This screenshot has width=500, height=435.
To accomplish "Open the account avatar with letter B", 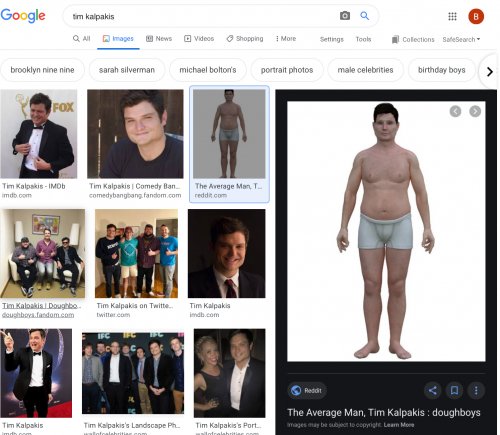I will 476,16.
